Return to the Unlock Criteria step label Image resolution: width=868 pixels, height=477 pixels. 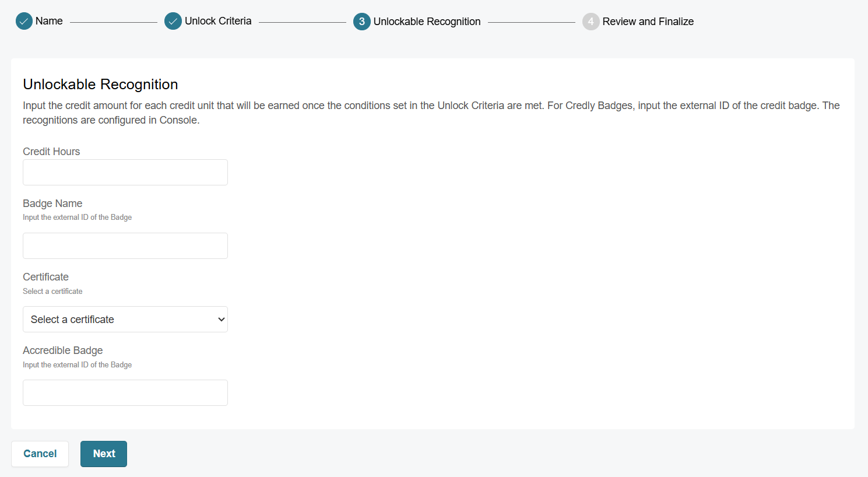click(218, 21)
